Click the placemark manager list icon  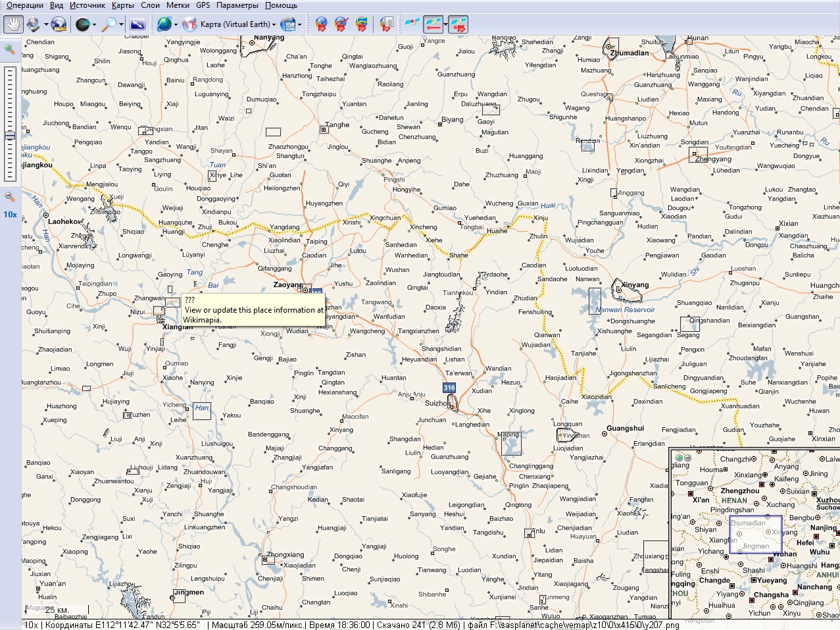(387, 24)
